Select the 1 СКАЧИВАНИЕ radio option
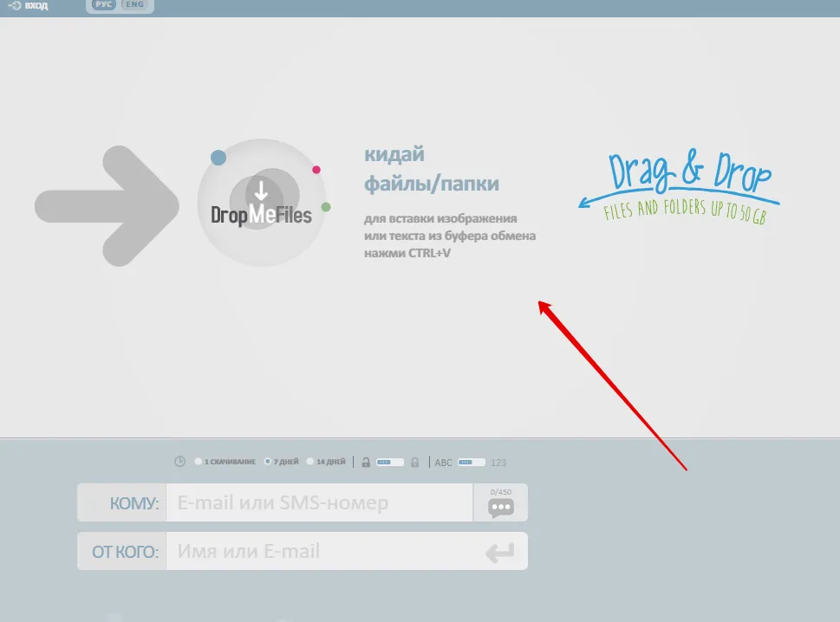The image size is (840, 622). point(199,462)
